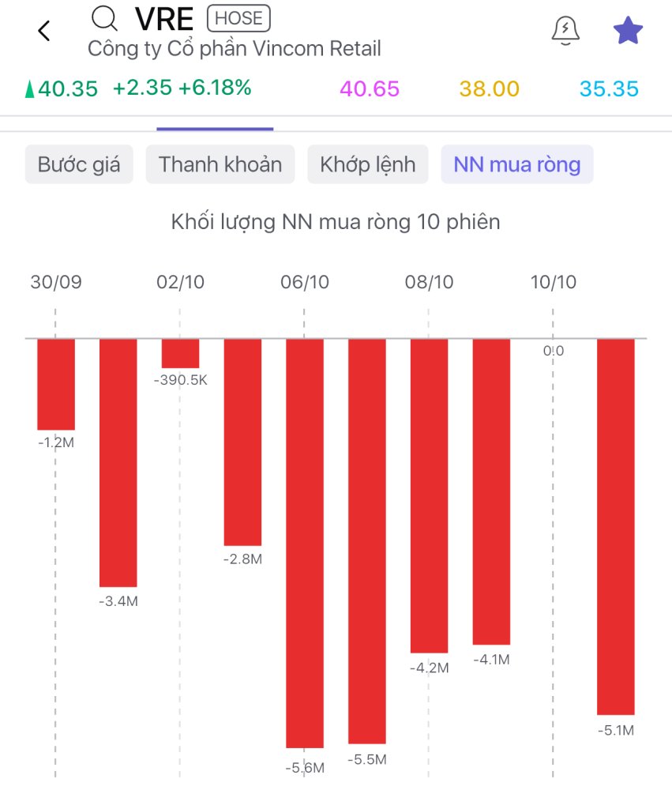Tap the red bar labeled -5.5M
This screenshot has height=809, width=672.
pyautogui.click(x=367, y=541)
